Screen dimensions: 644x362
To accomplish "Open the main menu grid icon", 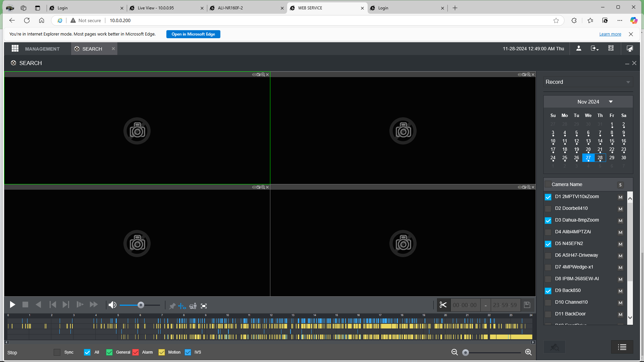I will [x=15, y=49].
